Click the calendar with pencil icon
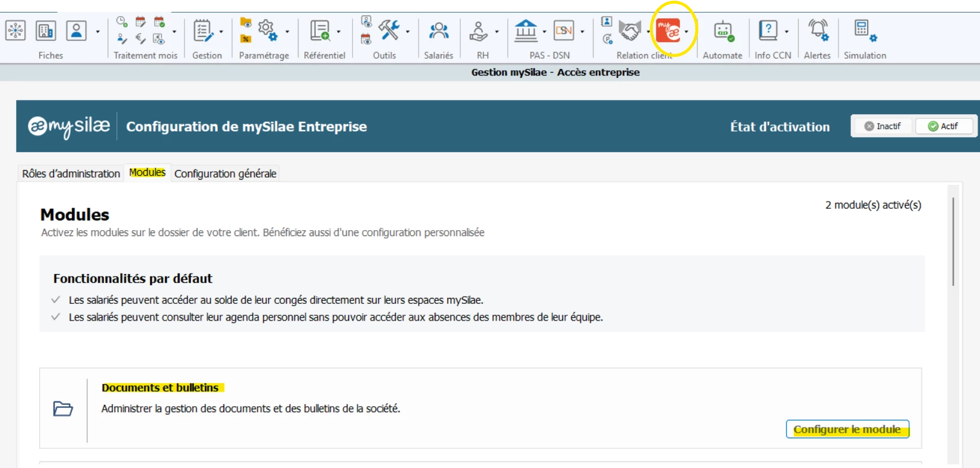 (x=141, y=22)
